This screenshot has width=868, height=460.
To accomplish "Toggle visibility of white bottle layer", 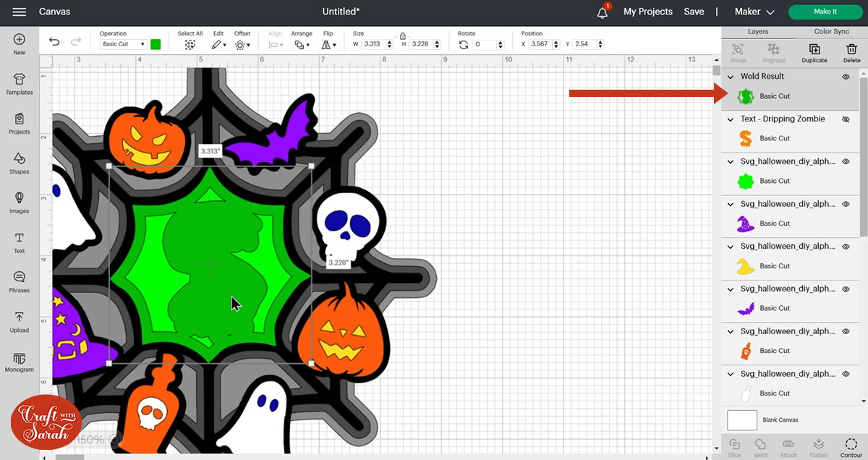I will click(846, 374).
